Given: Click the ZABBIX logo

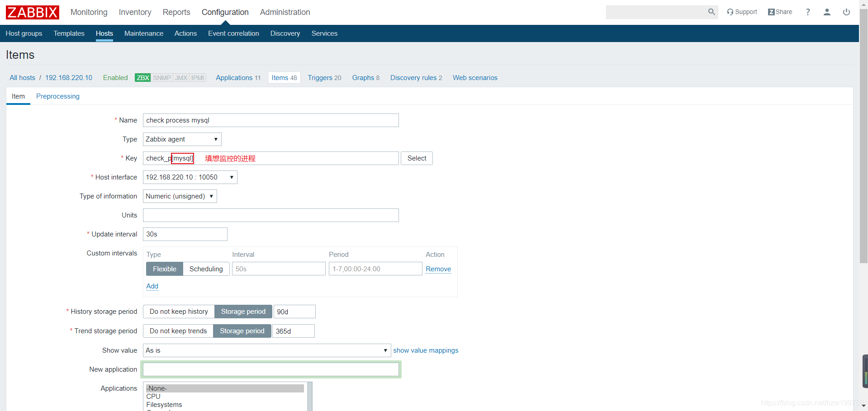Looking at the screenshot, I should [x=32, y=12].
